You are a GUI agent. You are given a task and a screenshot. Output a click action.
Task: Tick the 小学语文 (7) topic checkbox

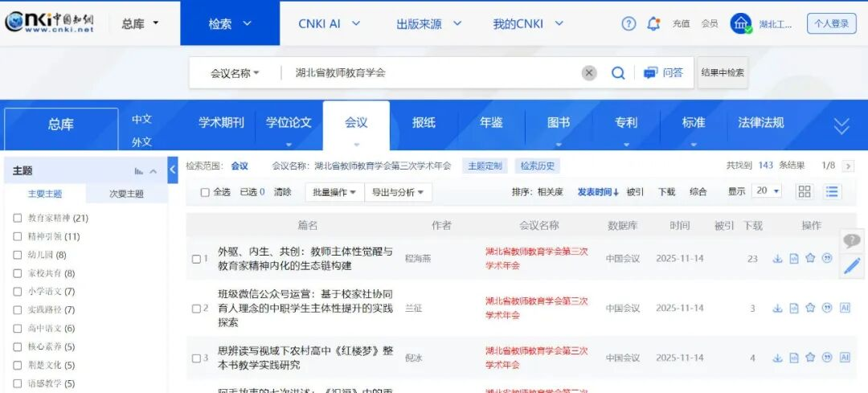(17, 291)
